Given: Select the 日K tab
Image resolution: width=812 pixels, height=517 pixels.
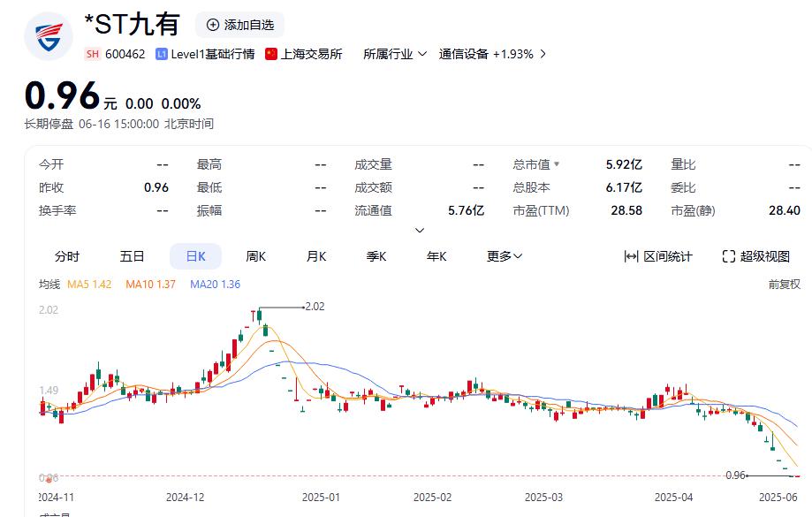Looking at the screenshot, I should [x=196, y=256].
